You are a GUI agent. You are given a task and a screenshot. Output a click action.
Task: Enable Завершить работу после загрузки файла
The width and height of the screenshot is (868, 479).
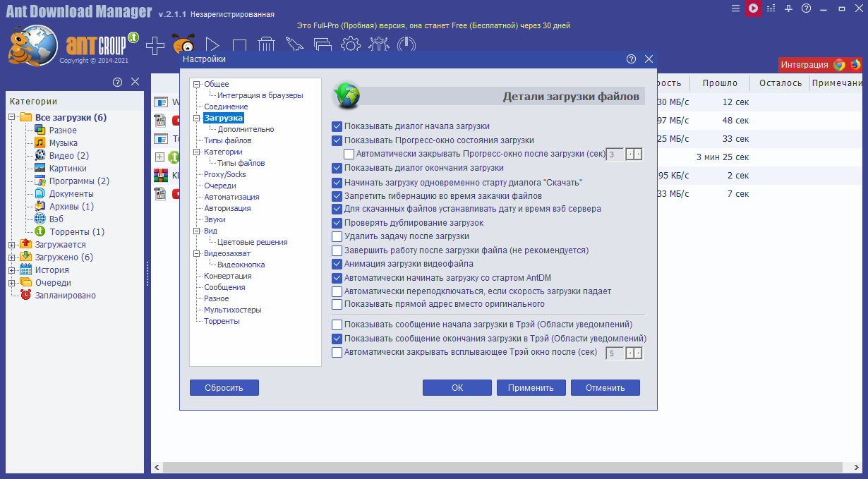point(337,250)
